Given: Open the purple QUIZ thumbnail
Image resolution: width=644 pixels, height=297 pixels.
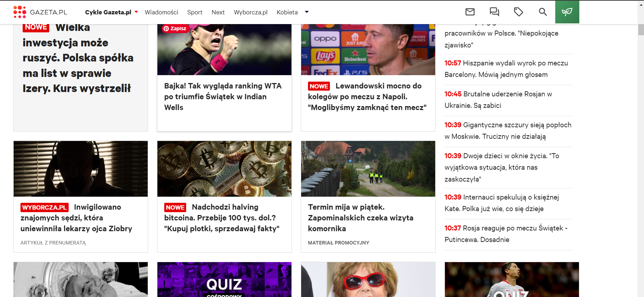Looking at the screenshot, I should point(224,279).
